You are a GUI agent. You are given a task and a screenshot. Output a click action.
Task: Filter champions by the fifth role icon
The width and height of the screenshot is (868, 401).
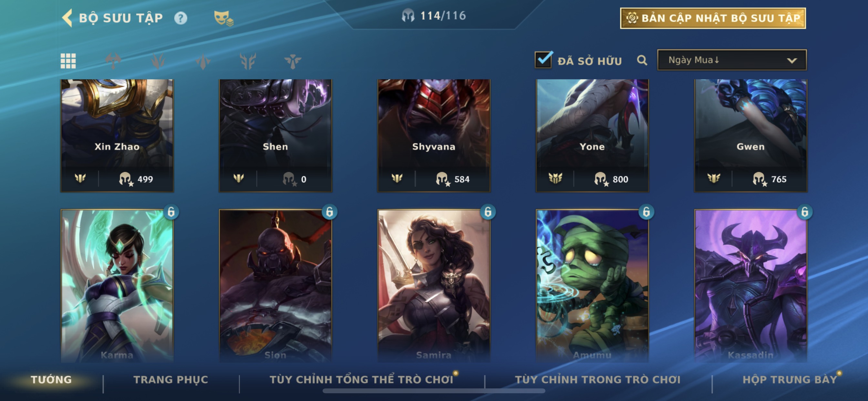[x=293, y=61]
